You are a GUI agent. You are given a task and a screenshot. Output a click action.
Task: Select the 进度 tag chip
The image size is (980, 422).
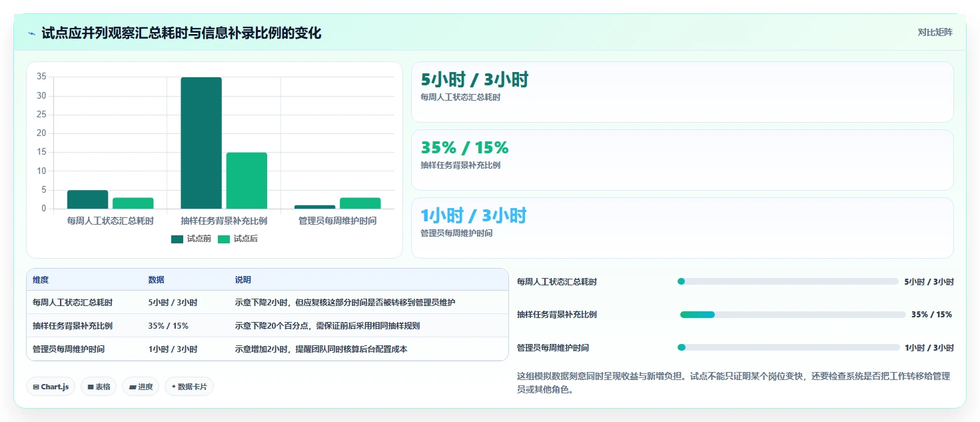coord(141,387)
